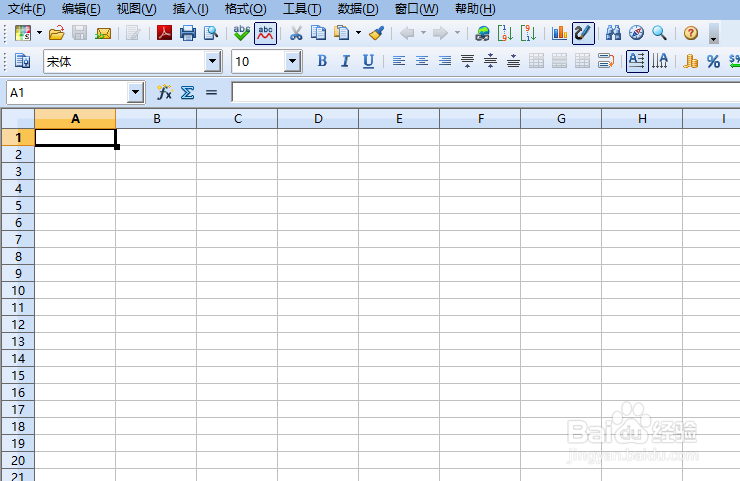The image size is (740, 481).
Task: Toggle align right horizontally
Action: click(x=445, y=61)
